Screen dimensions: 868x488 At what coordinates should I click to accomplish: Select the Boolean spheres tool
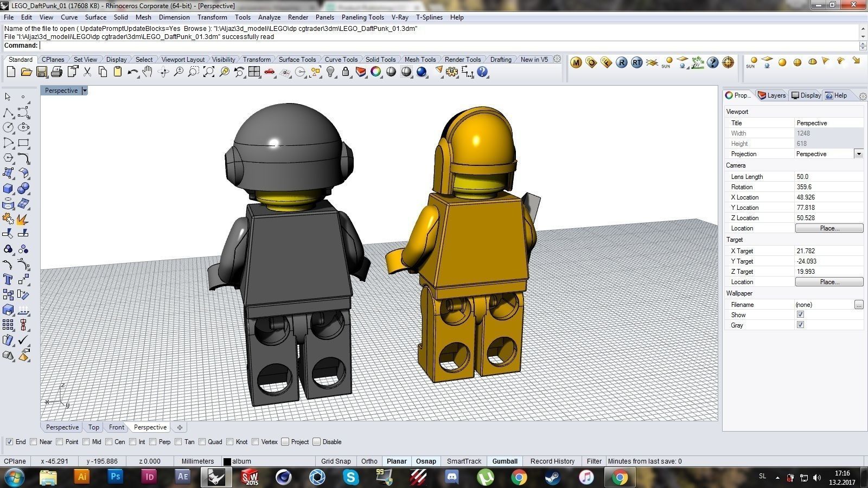pos(23,188)
